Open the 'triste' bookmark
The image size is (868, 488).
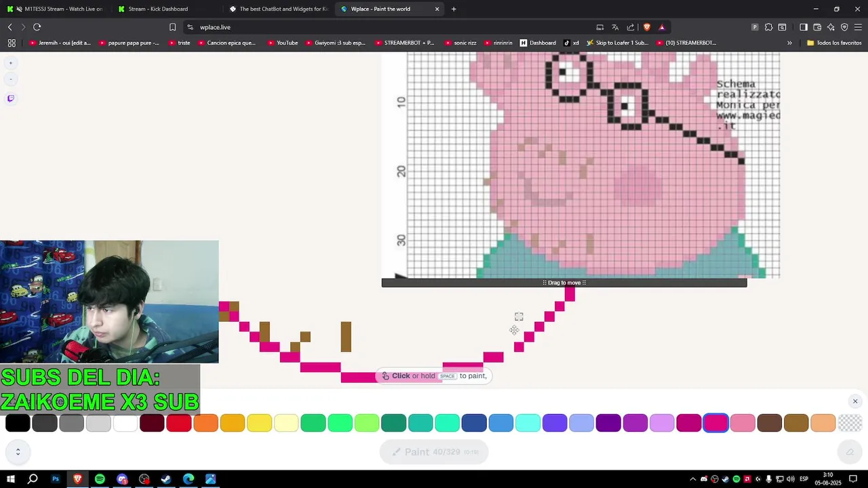(179, 43)
